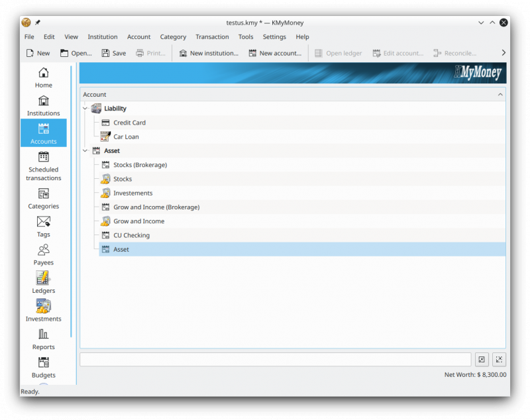Click the Reconcile... toolbar button
Image resolution: width=530 pixels, height=420 pixels.
point(455,53)
